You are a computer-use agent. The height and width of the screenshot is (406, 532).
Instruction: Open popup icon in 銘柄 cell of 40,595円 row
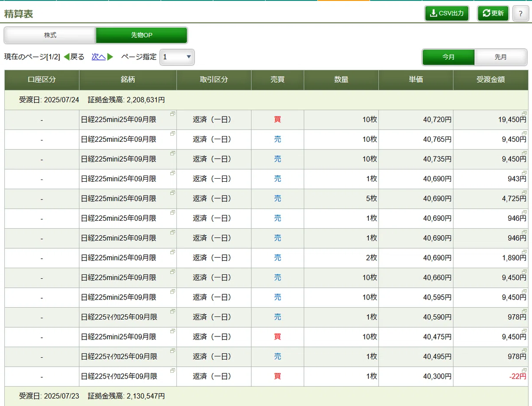172,291
